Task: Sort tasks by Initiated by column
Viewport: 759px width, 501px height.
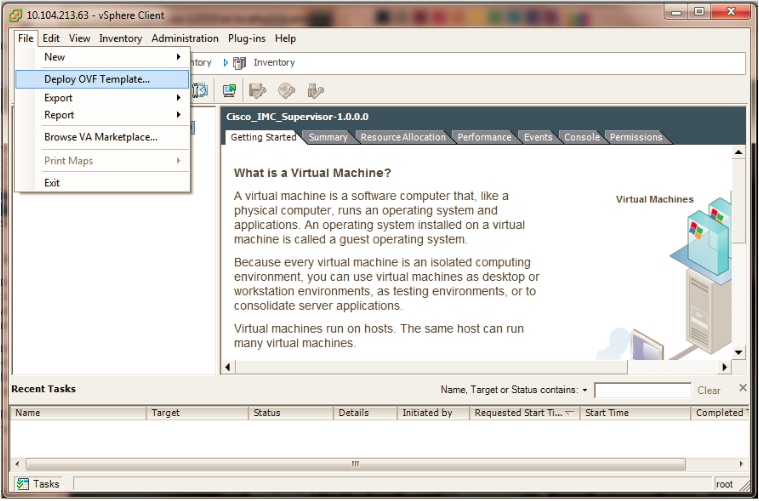Action: point(433,413)
